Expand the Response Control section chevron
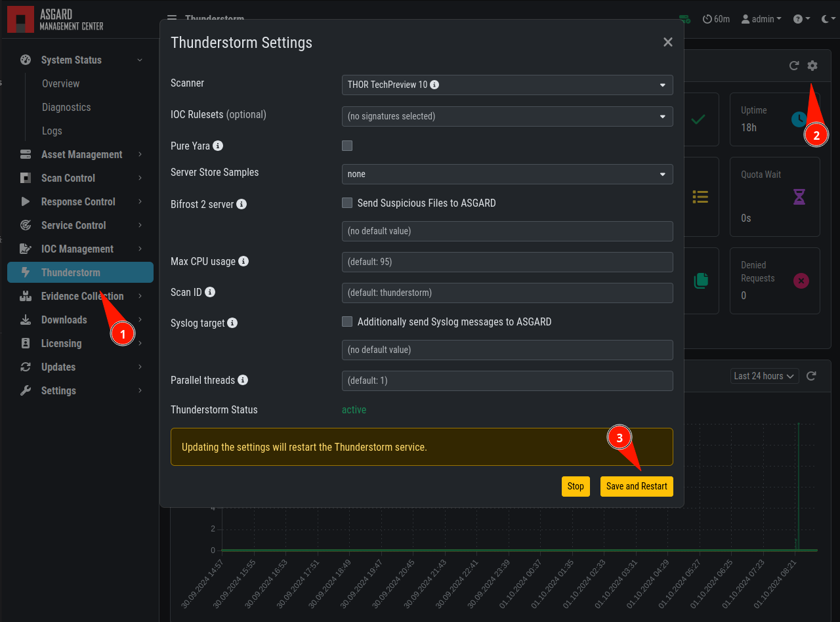The width and height of the screenshot is (840, 622). (x=140, y=201)
